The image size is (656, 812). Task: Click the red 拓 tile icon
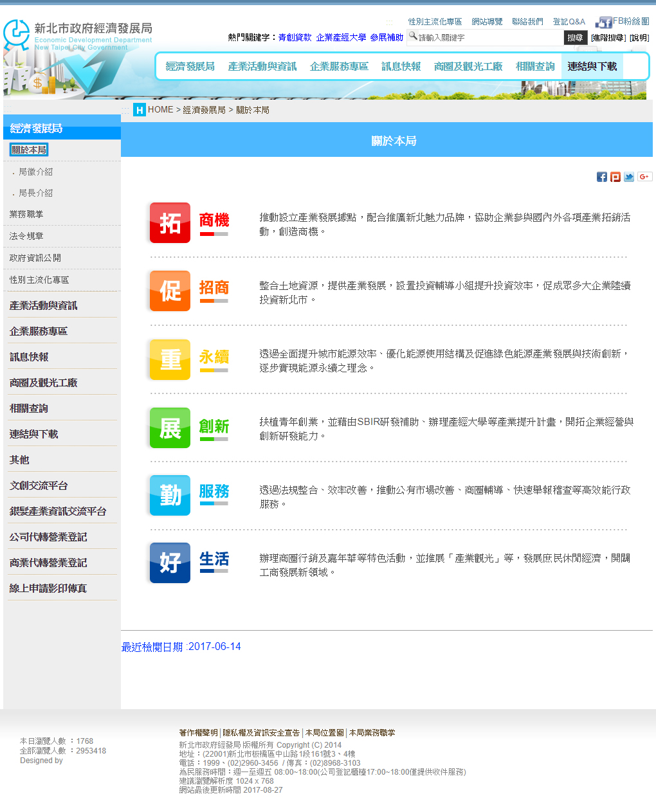[x=170, y=223]
